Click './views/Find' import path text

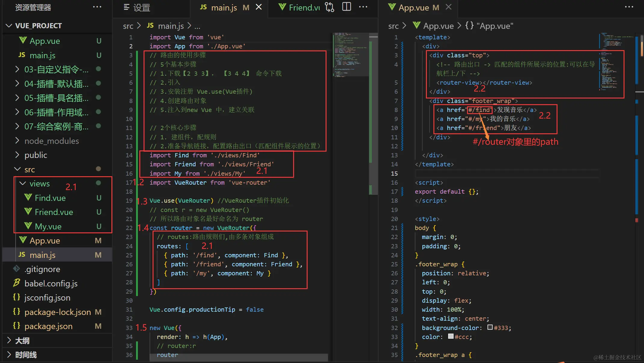tap(235, 155)
